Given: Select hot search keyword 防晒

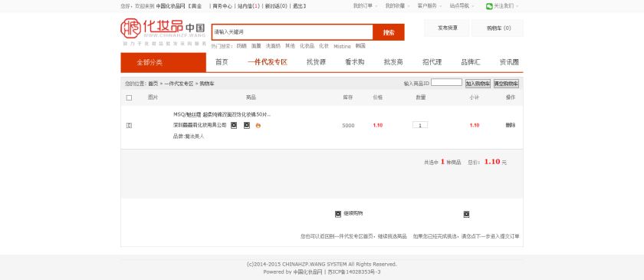Looking at the screenshot, I should [x=242, y=46].
